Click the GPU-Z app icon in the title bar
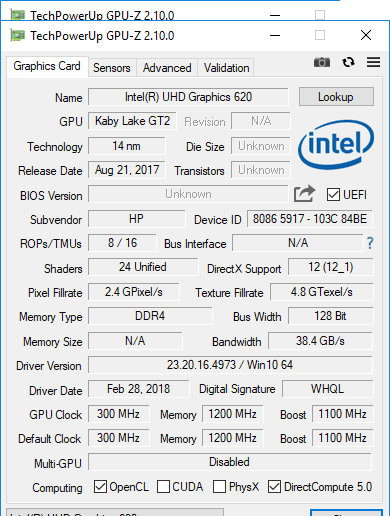This screenshot has width=390, height=516. [18, 35]
